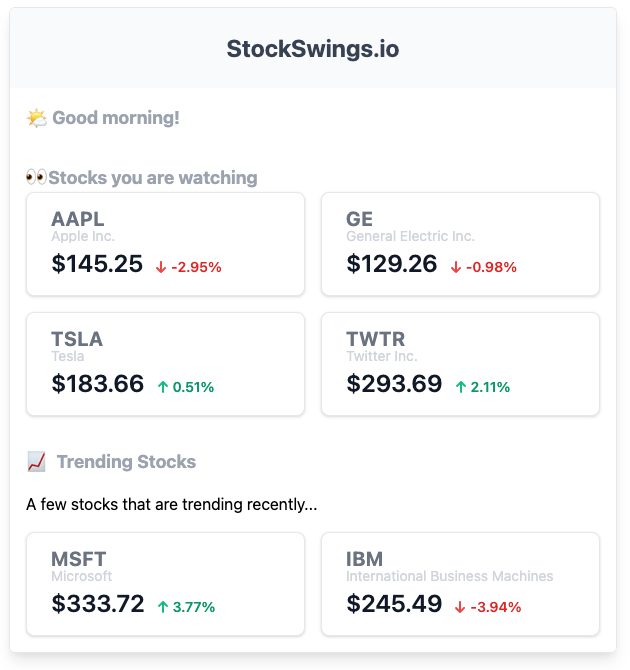Screen dimensions: 630x670
Task: Click the AAPL -2.95% change value
Action: [x=196, y=267]
